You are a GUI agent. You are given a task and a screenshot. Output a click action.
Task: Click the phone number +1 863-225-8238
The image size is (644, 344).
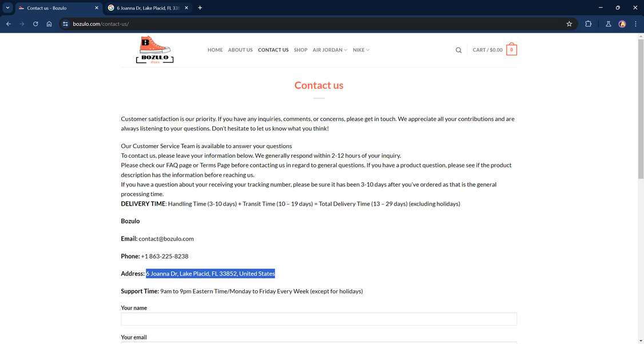coord(165,256)
